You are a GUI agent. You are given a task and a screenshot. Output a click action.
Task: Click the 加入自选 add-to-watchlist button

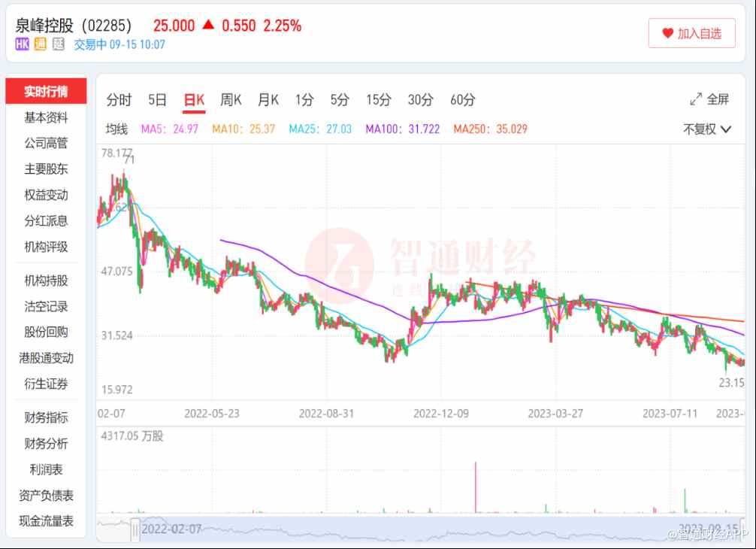click(691, 33)
